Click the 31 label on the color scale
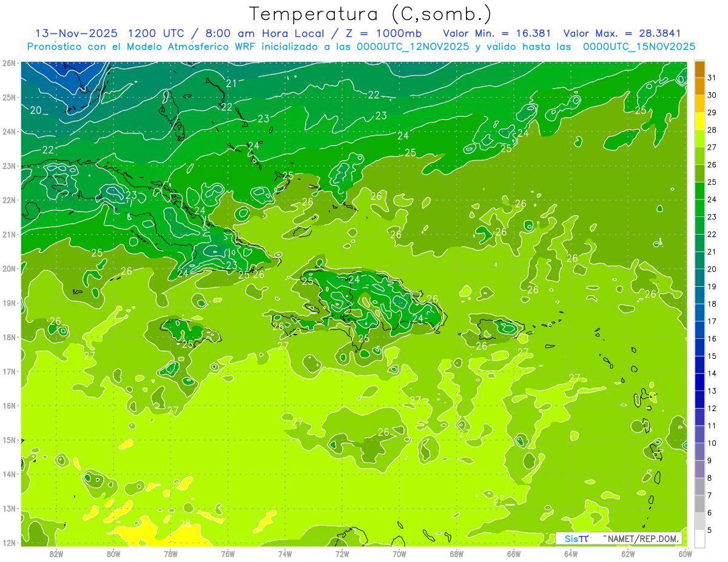728x562 pixels. tap(712, 78)
